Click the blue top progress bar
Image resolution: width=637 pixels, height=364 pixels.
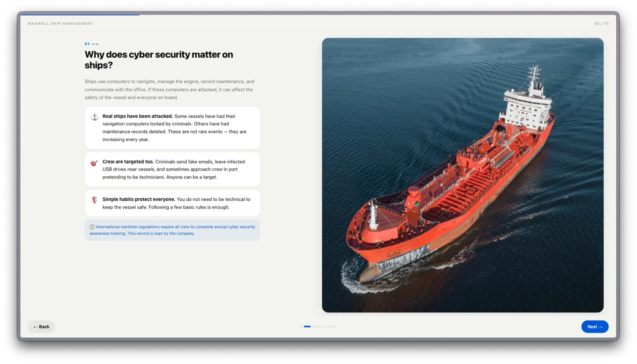[80, 15]
